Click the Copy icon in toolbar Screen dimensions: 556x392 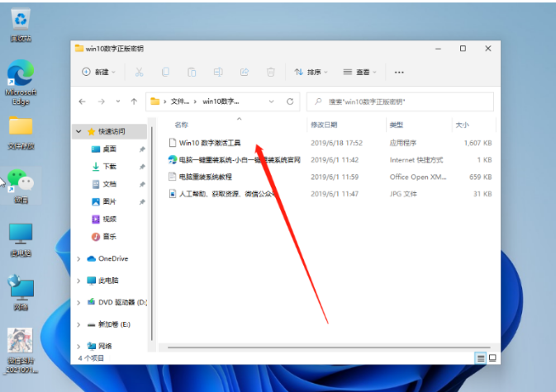(165, 73)
